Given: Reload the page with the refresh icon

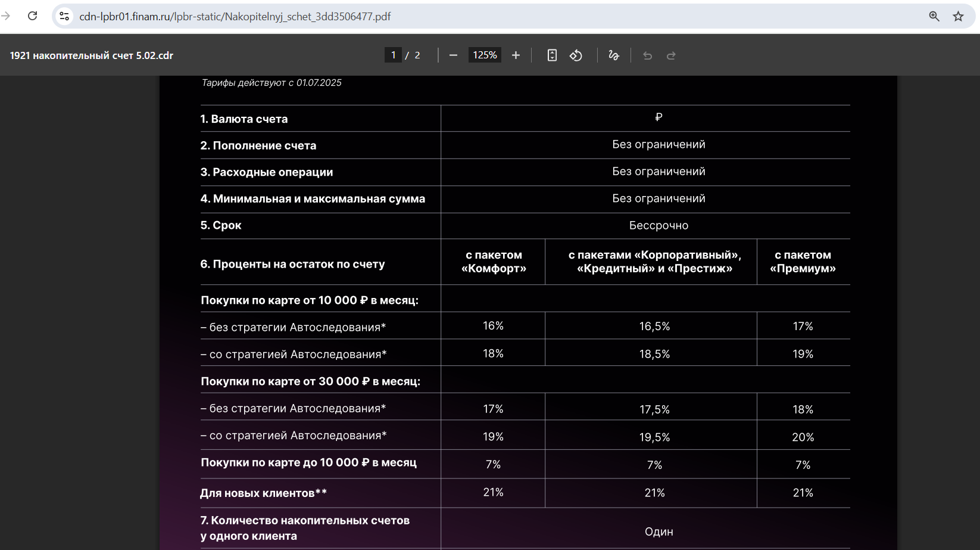Looking at the screenshot, I should pos(32,16).
